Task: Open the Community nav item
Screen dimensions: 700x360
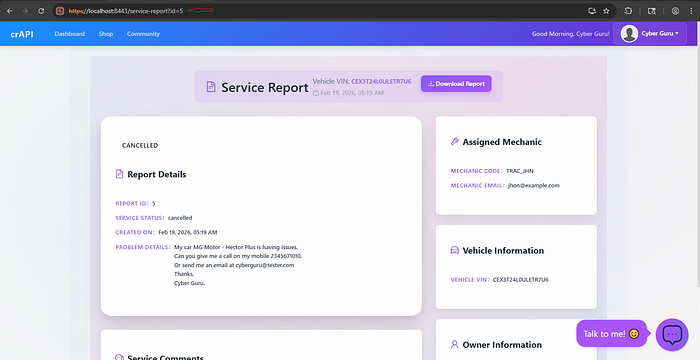Action: 143,34
